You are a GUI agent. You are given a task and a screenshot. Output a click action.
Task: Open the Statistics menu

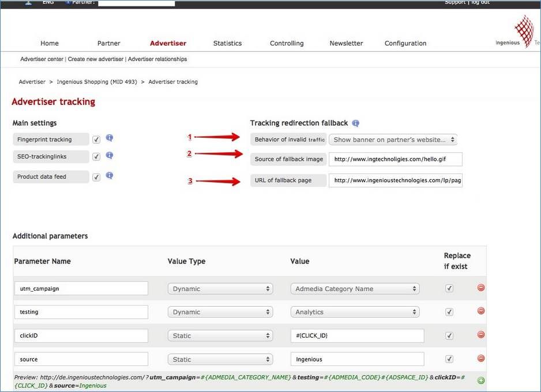(227, 43)
